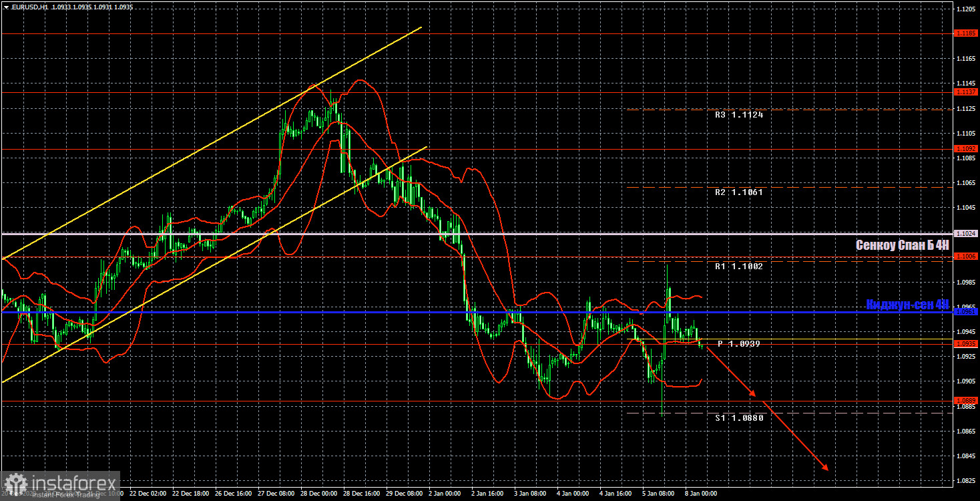
Task: Click the 1.1145 price scale value
Action: coord(965,83)
